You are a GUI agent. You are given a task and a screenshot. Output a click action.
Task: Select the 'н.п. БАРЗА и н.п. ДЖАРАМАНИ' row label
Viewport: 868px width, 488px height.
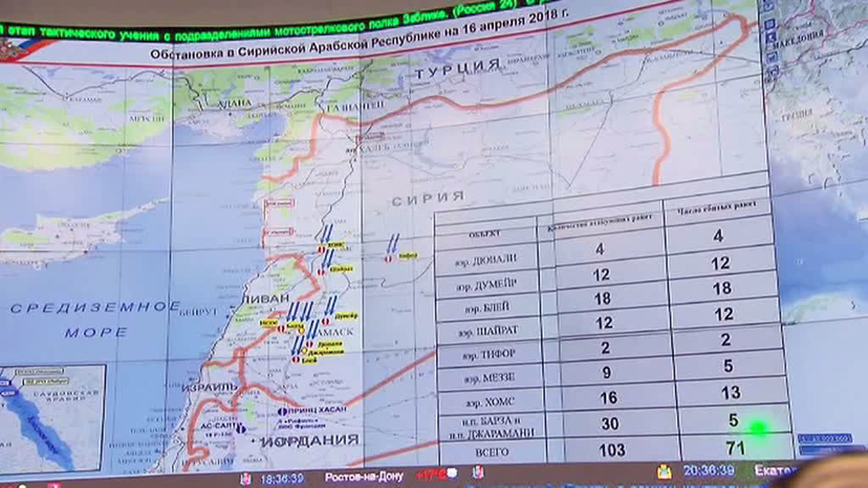point(491,427)
